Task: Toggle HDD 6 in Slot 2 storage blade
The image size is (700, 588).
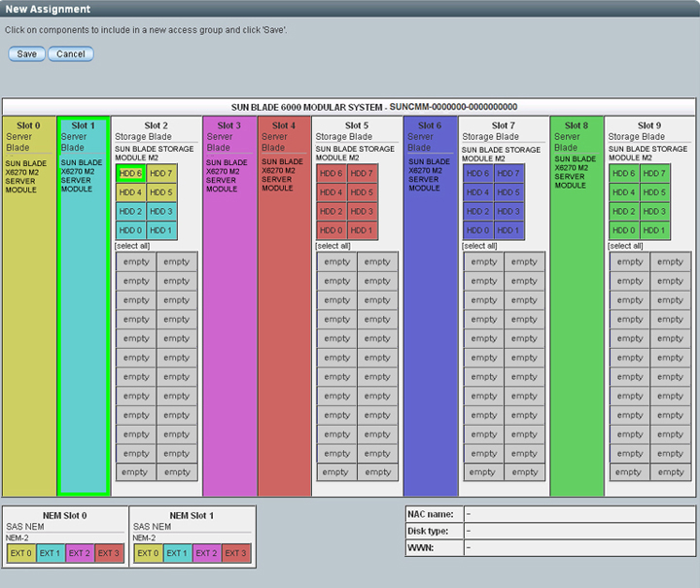Action: 130,173
